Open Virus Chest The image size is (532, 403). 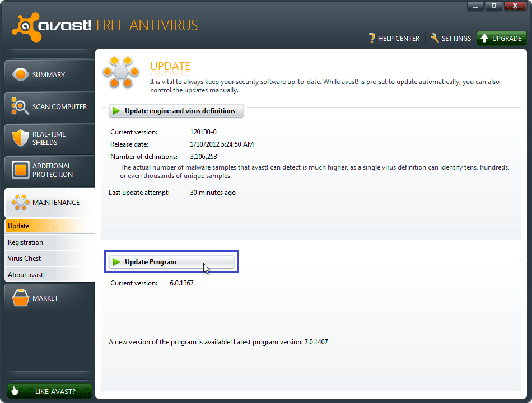(50, 259)
